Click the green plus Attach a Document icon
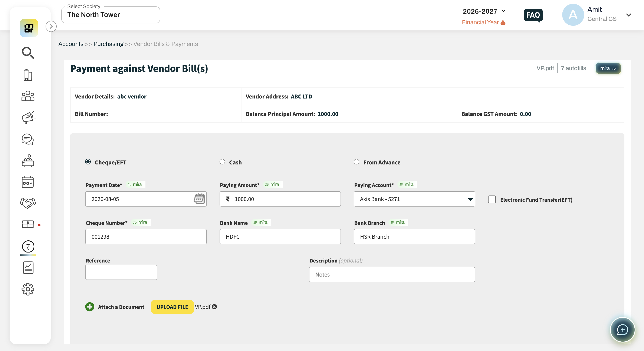Viewport: 644px width, 351px height. click(x=89, y=307)
